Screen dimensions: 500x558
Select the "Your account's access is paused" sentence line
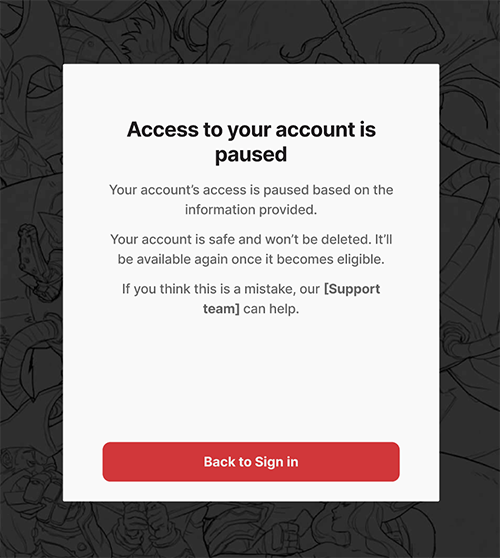pos(251,190)
